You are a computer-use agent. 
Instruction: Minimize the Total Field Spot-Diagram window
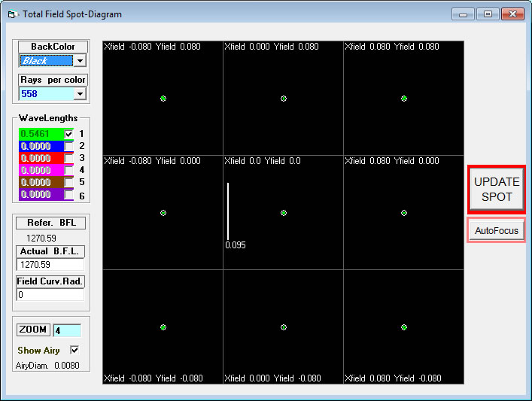pos(463,14)
